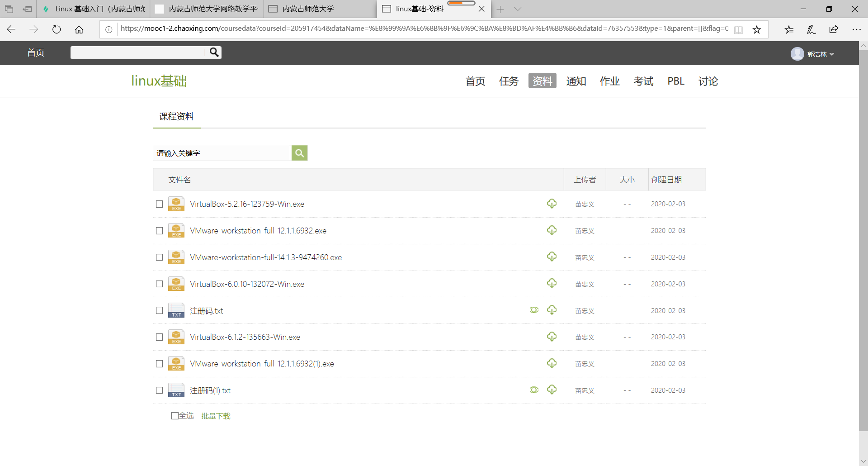868x466 pixels.
Task: Preview 注册码(1).txt using eye icon
Action: [x=534, y=390]
